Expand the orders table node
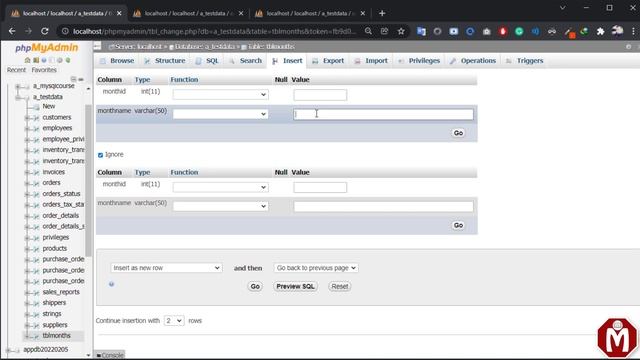The width and height of the screenshot is (640, 360). 27,183
